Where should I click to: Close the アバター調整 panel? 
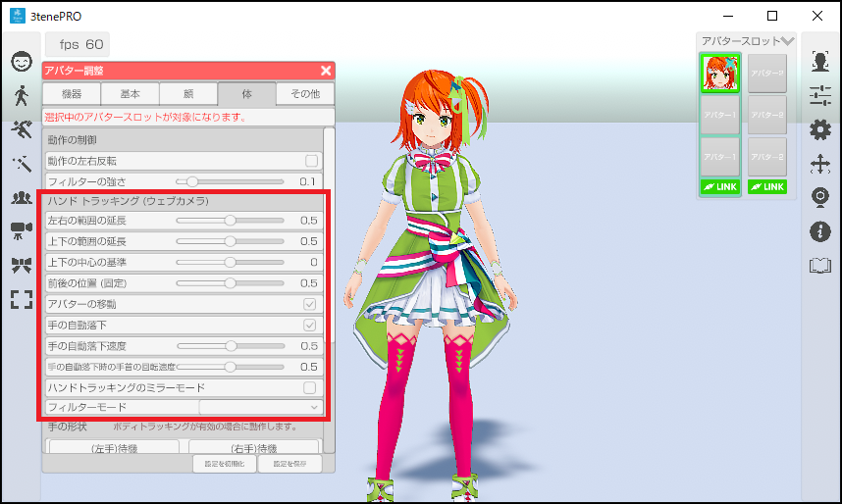pyautogui.click(x=326, y=71)
